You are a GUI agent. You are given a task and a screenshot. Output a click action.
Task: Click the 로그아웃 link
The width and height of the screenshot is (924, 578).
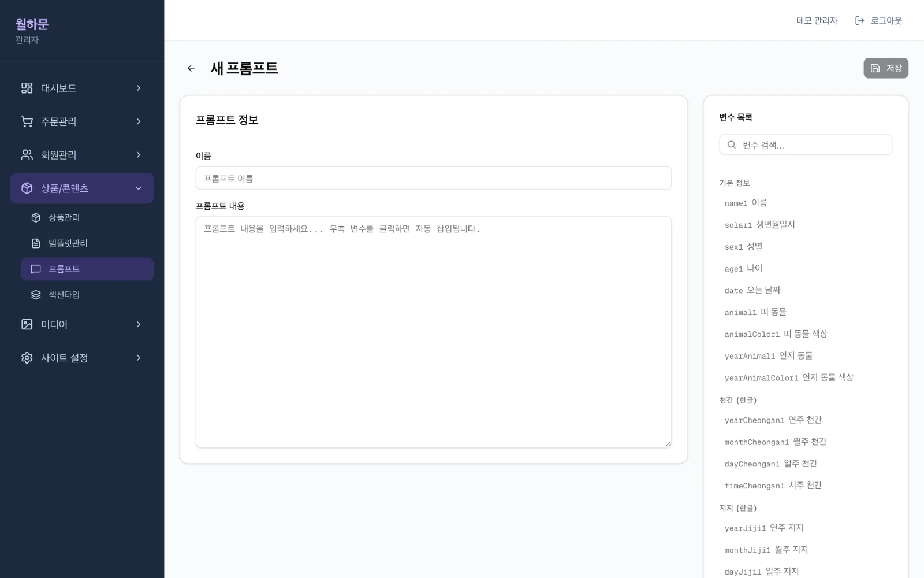pyautogui.click(x=878, y=21)
